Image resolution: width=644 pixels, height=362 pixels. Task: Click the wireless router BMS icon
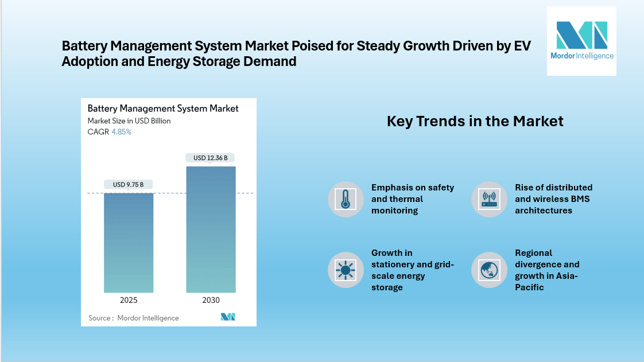(x=489, y=199)
